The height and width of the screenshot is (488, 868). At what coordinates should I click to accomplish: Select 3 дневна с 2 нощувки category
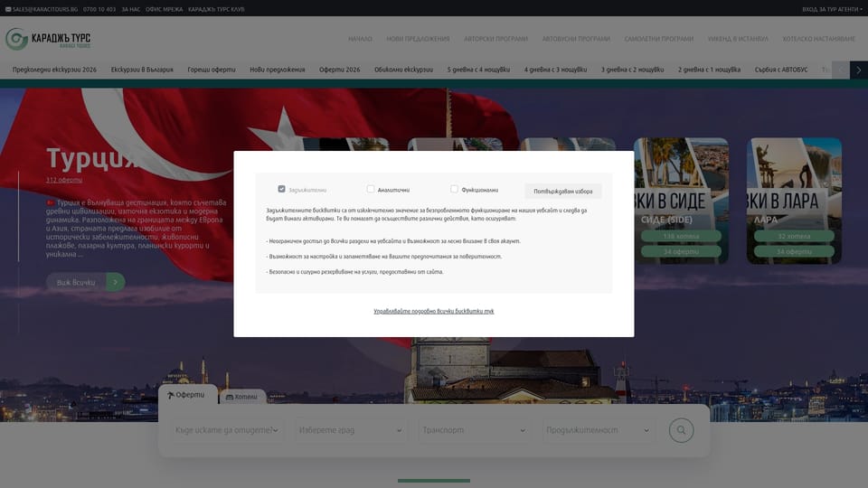[632, 70]
